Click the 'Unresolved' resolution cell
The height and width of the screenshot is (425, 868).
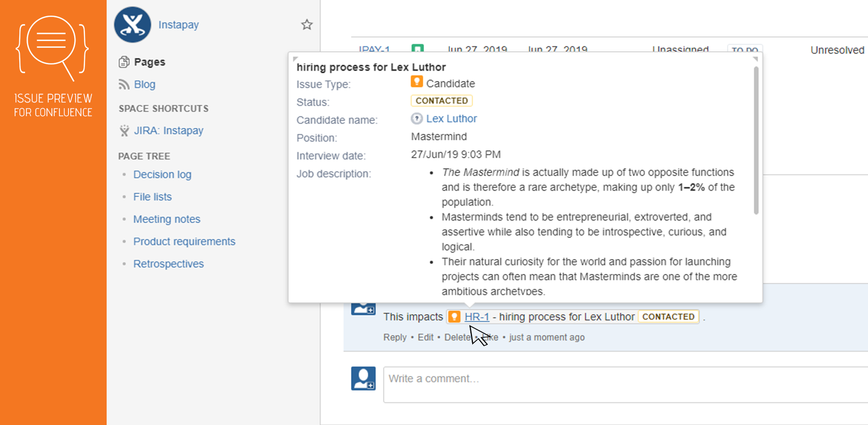837,50
